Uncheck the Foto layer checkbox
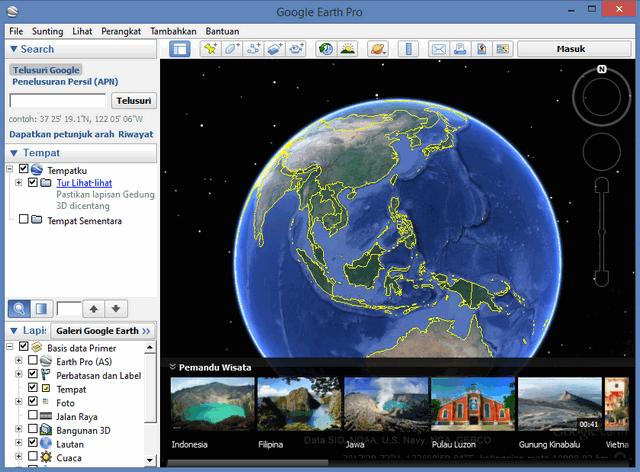This screenshot has height=472, width=640. (33, 401)
